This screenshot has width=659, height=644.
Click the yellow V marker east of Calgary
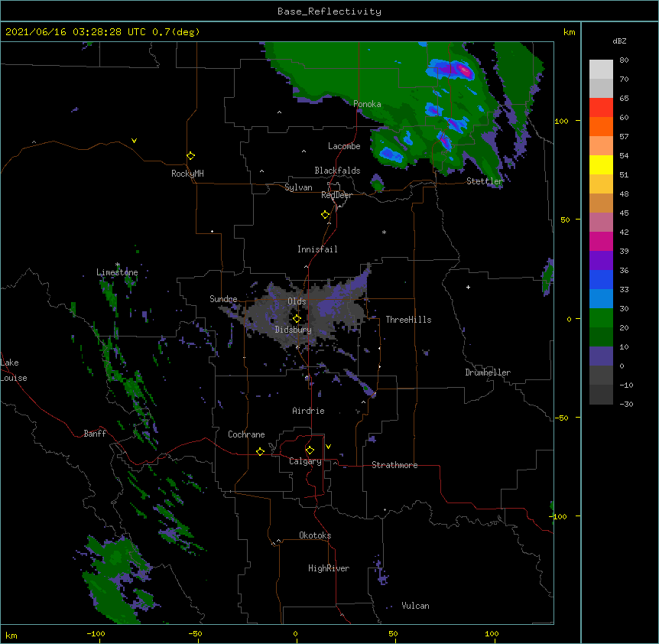point(328,447)
